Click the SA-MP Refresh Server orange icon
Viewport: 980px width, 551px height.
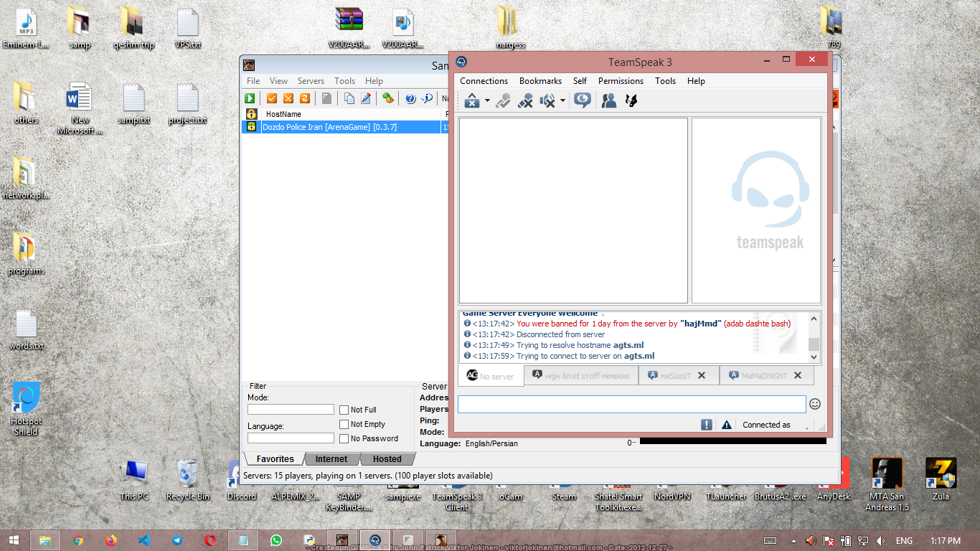click(305, 98)
